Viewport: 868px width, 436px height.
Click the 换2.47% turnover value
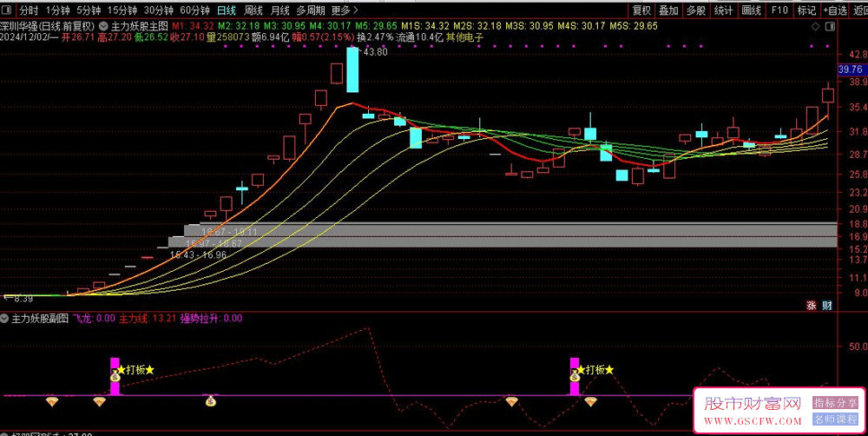(x=375, y=37)
